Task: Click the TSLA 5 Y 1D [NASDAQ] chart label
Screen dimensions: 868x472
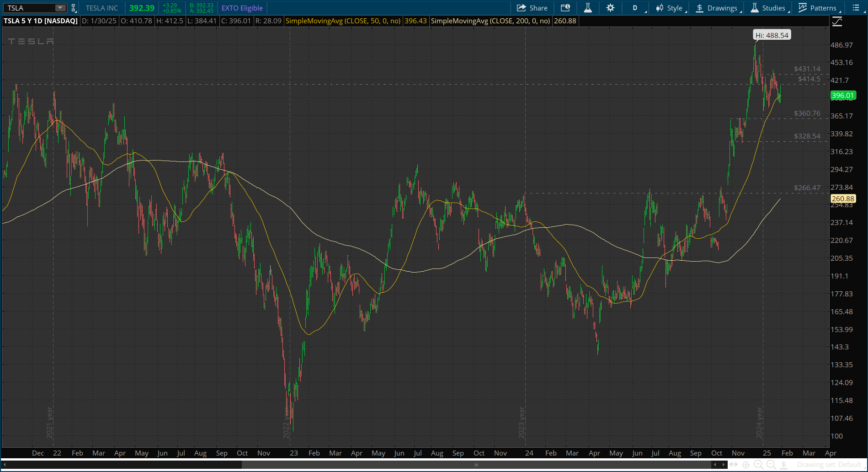Action: [x=41, y=21]
